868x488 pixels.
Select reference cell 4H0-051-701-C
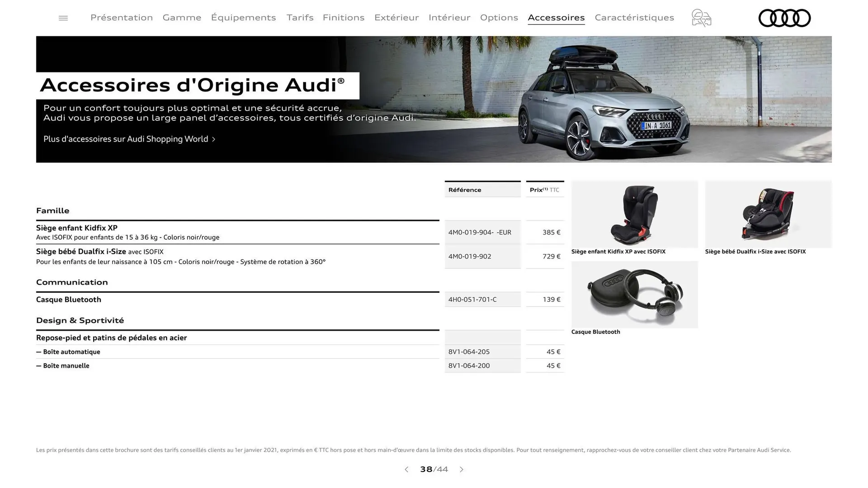point(482,299)
